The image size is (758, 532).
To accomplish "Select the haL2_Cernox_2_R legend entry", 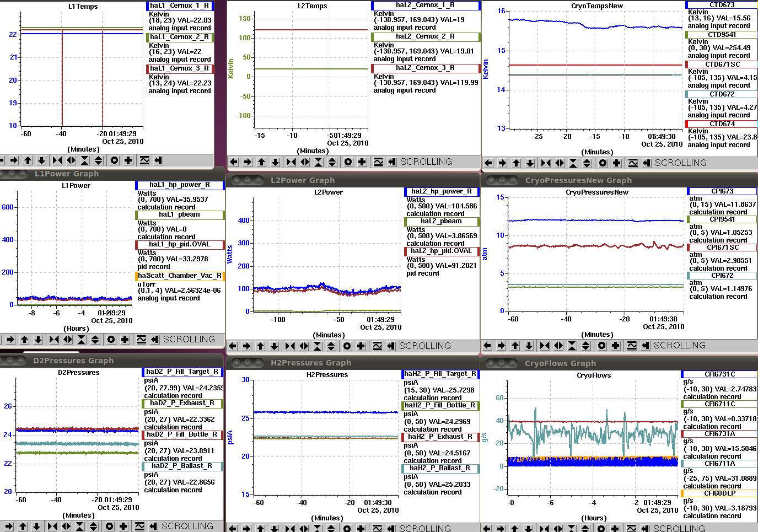I will coord(425,37).
